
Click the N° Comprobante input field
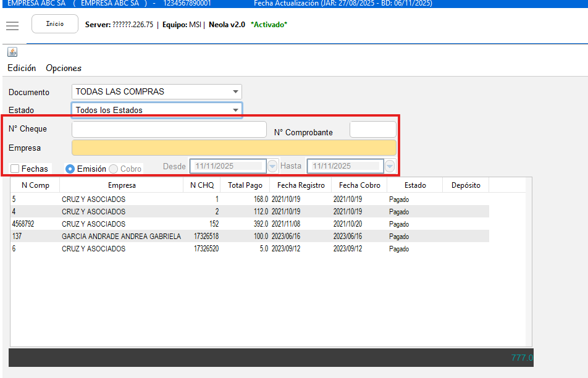tap(372, 130)
